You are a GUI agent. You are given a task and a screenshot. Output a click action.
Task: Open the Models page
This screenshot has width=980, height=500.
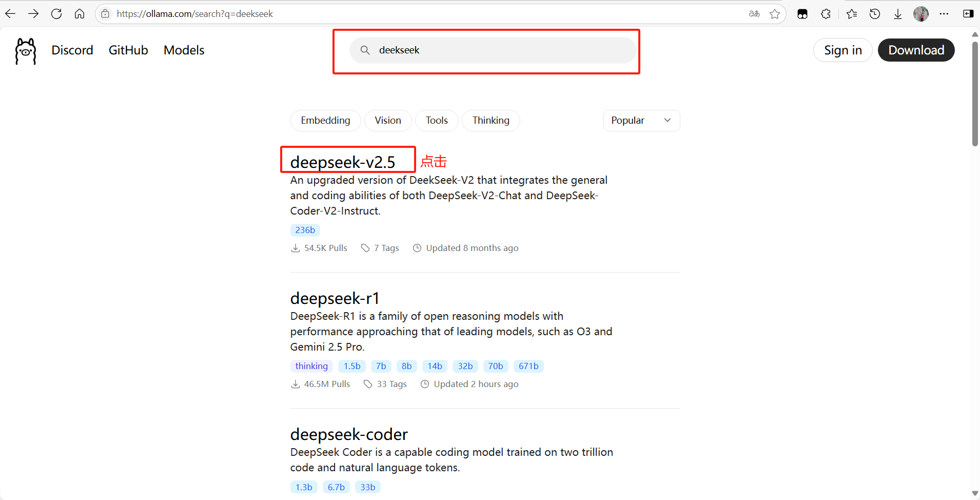coord(184,50)
